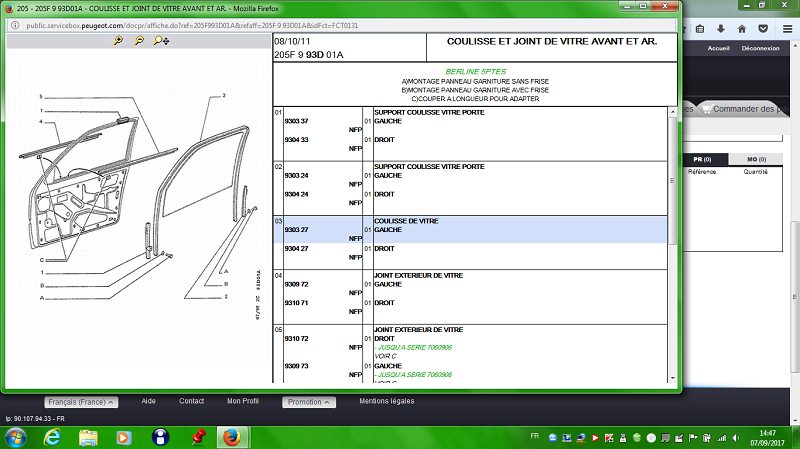This screenshot has width=800, height=449.
Task: Select part reference 9304 24
Action: tap(296, 194)
